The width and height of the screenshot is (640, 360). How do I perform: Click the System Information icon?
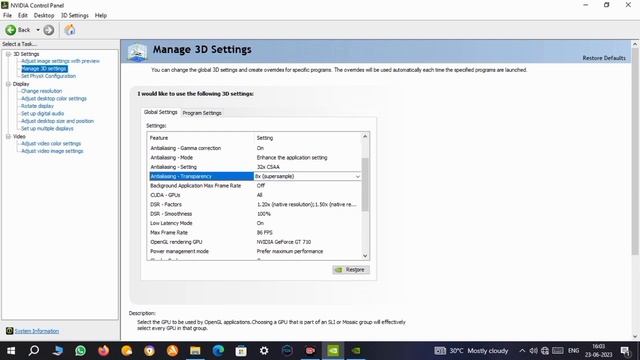9,331
